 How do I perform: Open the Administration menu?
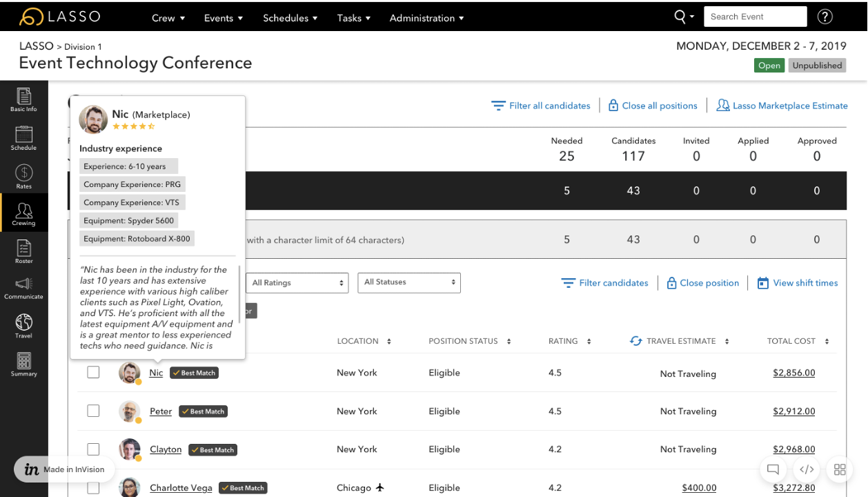click(426, 18)
